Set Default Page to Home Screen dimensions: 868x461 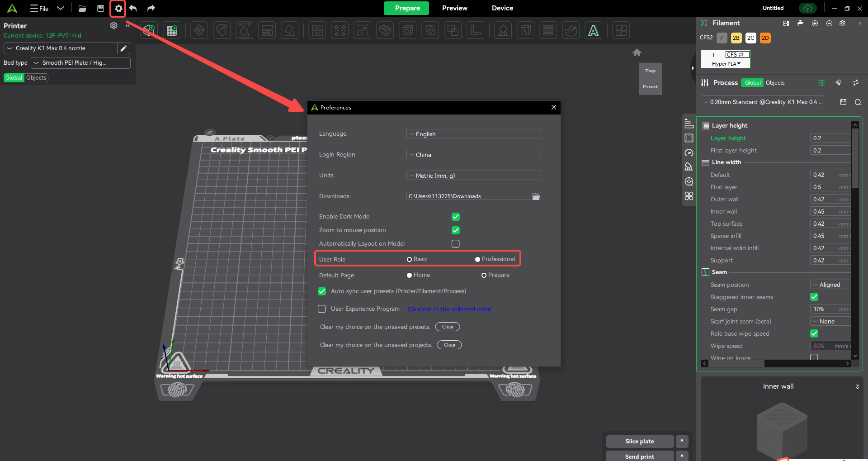tap(409, 275)
